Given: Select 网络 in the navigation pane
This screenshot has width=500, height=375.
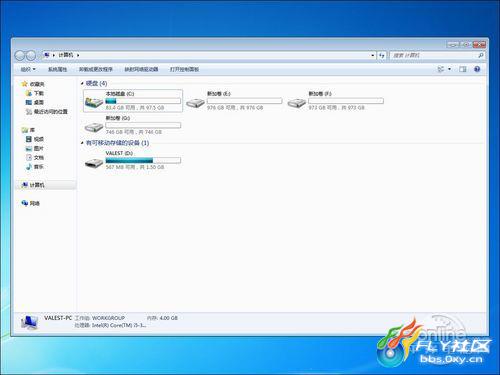Looking at the screenshot, I should pos(31,203).
